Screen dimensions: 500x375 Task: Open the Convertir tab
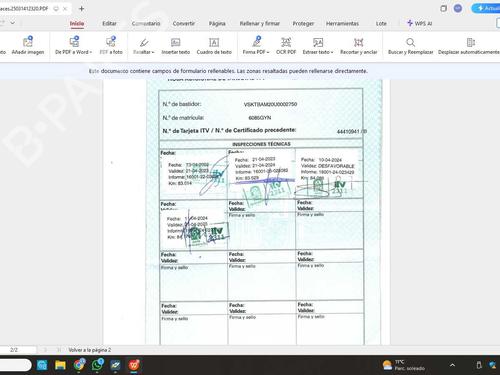coord(184,23)
